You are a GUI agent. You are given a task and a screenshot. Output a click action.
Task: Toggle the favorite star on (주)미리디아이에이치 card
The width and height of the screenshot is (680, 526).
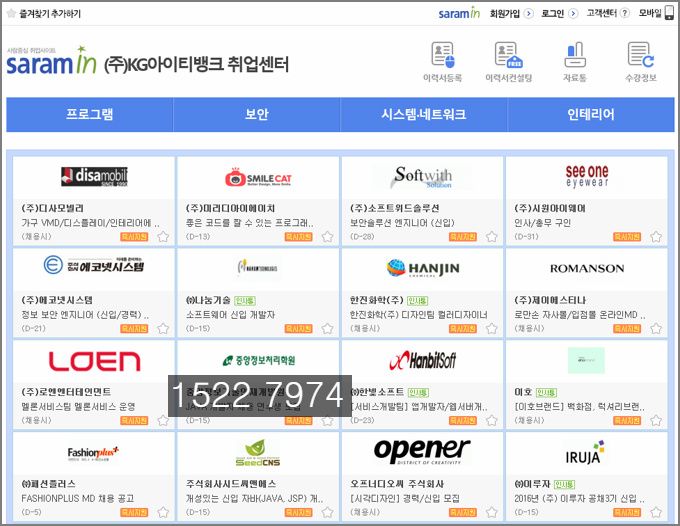click(327, 237)
